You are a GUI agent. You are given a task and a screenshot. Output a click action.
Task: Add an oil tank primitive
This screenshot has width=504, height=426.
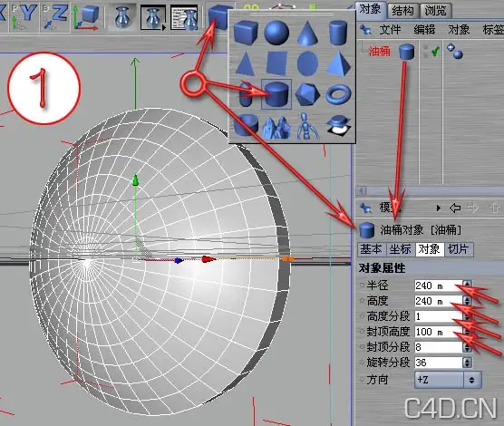point(276,94)
